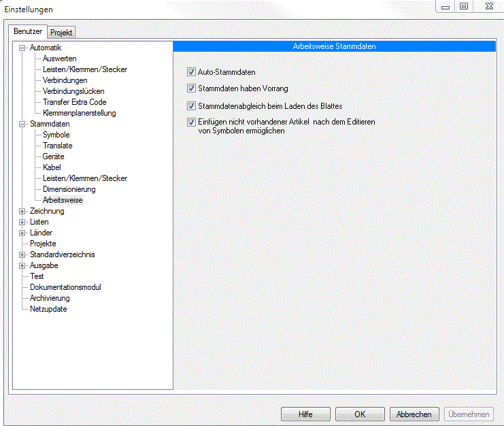Expand the Listen tree node

pos(22,222)
